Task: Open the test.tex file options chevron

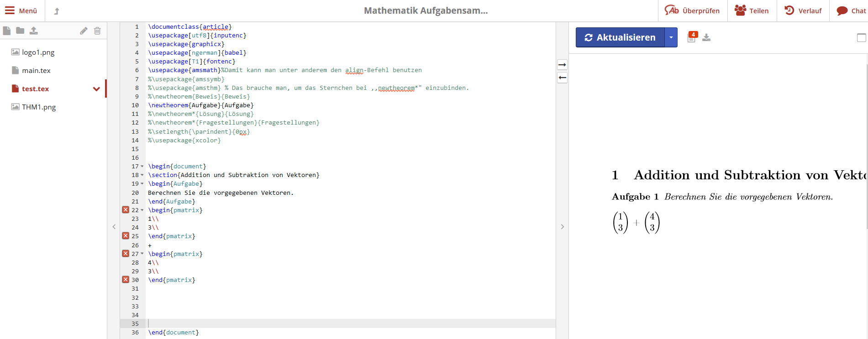Action: point(96,89)
